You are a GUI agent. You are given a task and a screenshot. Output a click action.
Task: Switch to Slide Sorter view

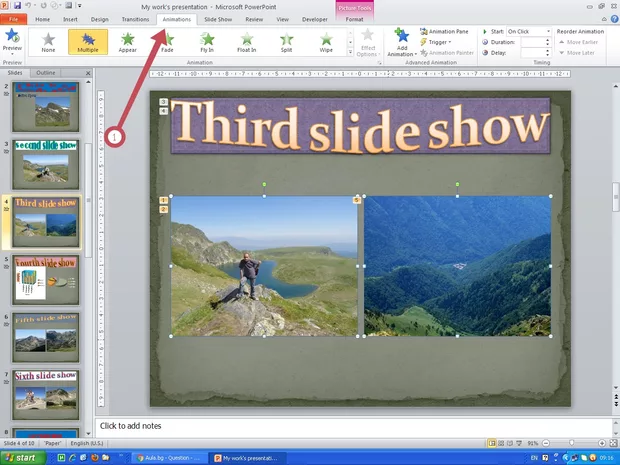click(x=502, y=443)
